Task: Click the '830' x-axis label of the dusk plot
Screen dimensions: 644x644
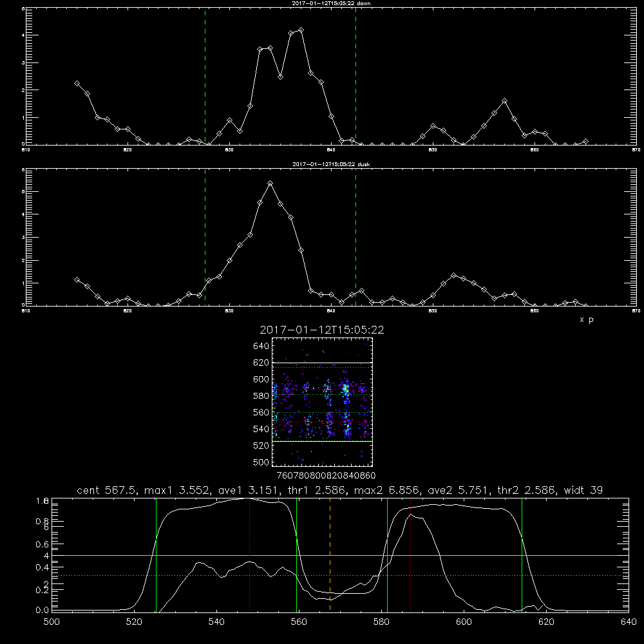Action: click(x=229, y=311)
